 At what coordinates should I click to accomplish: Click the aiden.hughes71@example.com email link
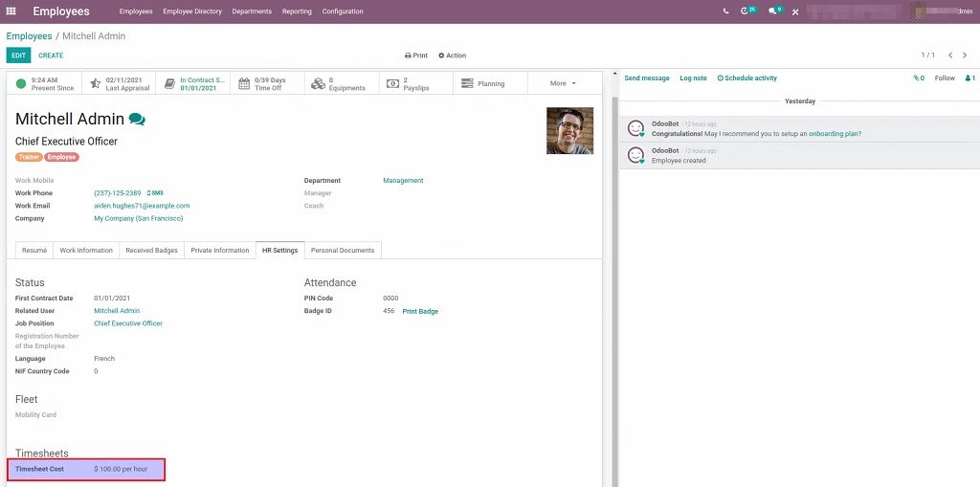point(142,206)
